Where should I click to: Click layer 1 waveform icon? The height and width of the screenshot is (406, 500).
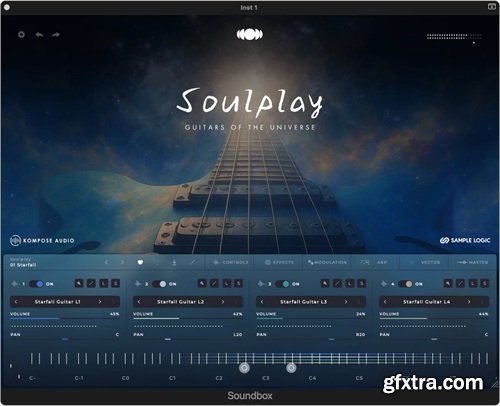click(14, 284)
